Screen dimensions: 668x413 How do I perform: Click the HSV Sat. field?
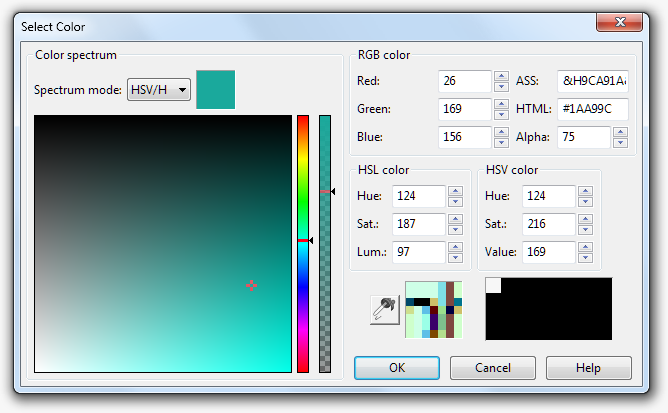(549, 224)
